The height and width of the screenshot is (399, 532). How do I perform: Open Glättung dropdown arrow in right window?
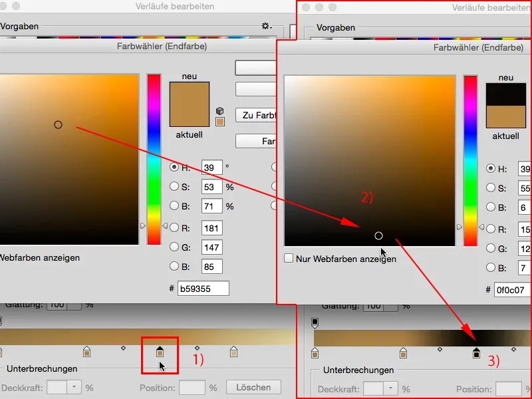(390, 307)
